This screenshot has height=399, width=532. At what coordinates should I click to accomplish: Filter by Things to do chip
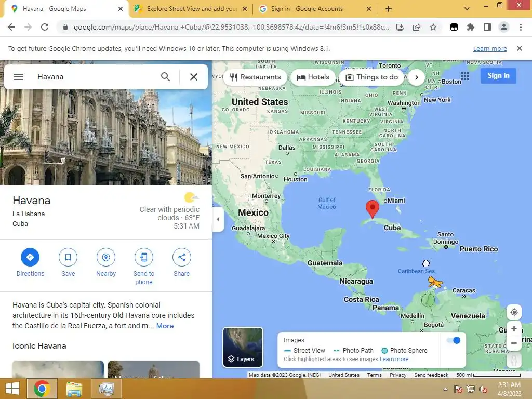point(371,77)
